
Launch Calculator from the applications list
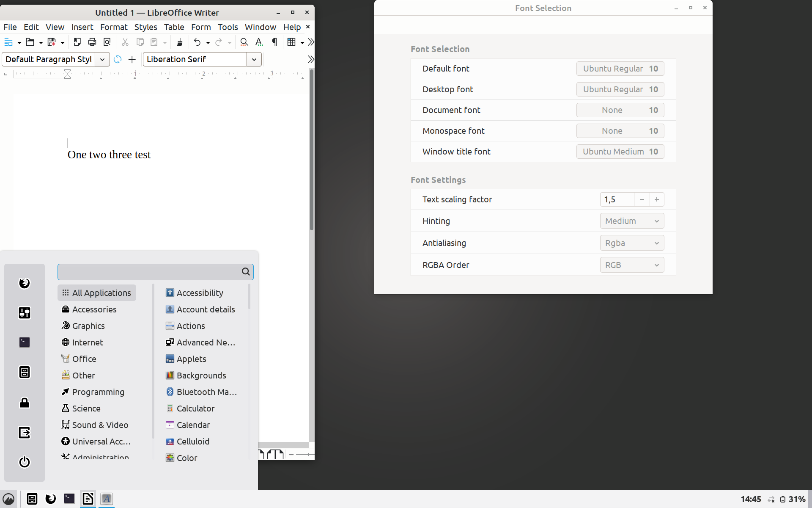tap(195, 409)
